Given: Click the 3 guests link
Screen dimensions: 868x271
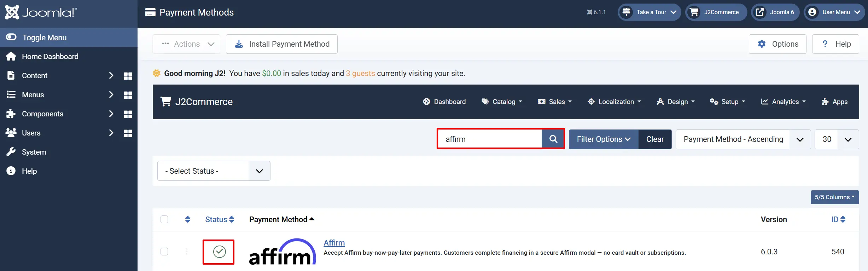Looking at the screenshot, I should (x=360, y=73).
